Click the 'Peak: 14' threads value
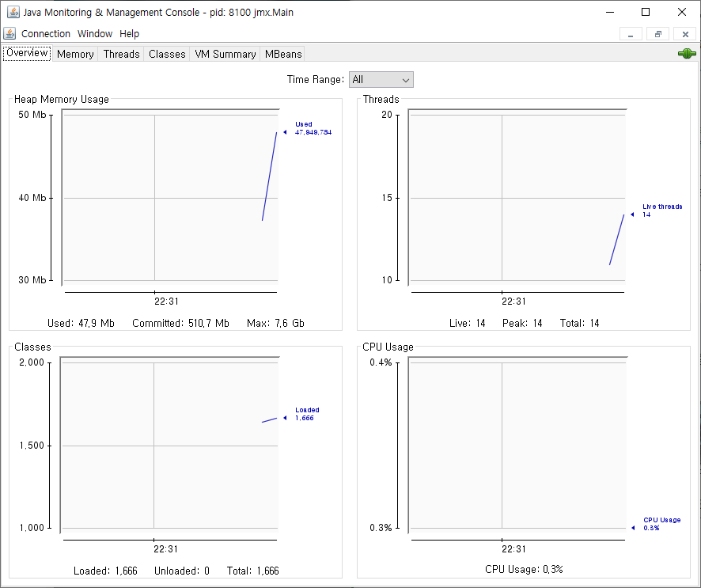The height and width of the screenshot is (588, 701). point(522,324)
